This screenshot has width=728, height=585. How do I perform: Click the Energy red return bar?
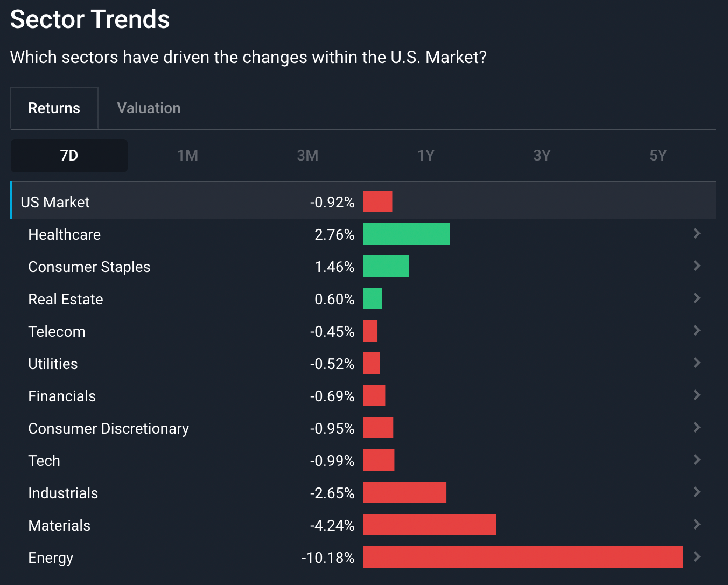[523, 557]
